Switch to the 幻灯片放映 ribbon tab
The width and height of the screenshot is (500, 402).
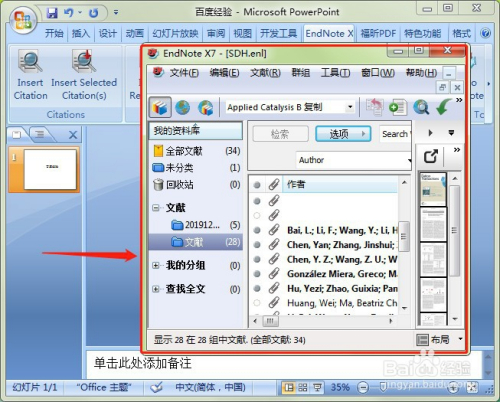tap(175, 33)
